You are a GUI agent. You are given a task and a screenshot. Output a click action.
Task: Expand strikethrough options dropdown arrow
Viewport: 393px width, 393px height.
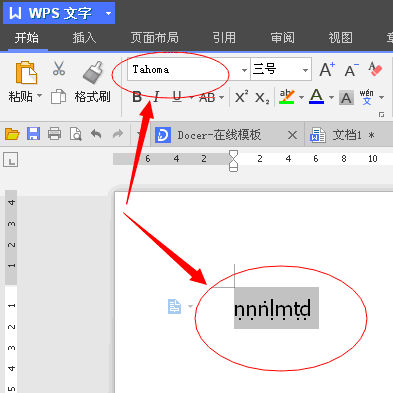coord(222,98)
